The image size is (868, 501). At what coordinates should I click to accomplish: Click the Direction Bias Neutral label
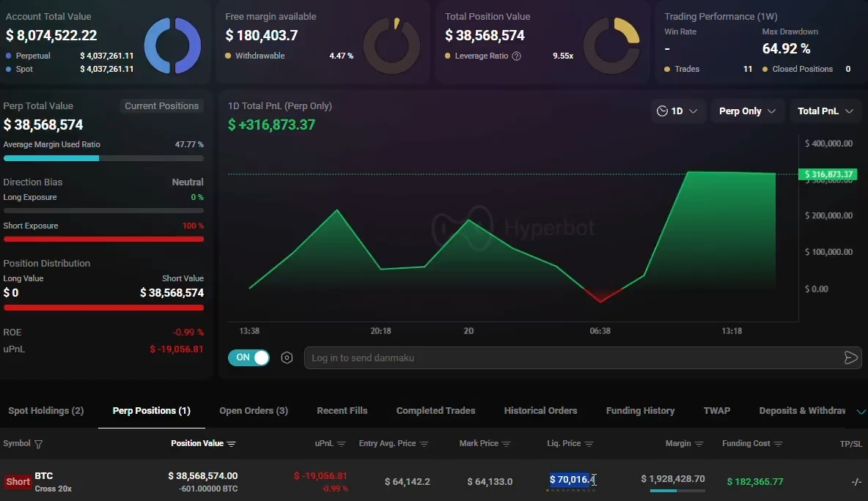188,182
